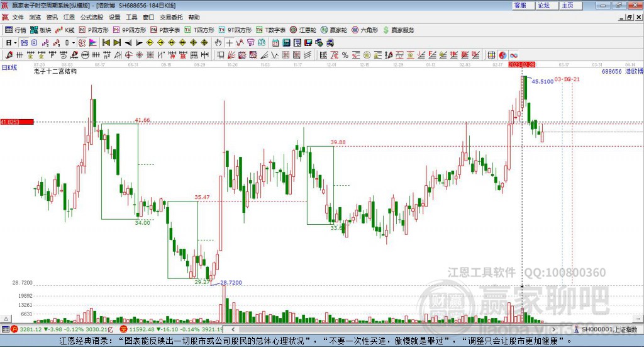The width and height of the screenshot is (644, 347).
Task: Click the 客服 customer service button
Action: click(523, 5)
